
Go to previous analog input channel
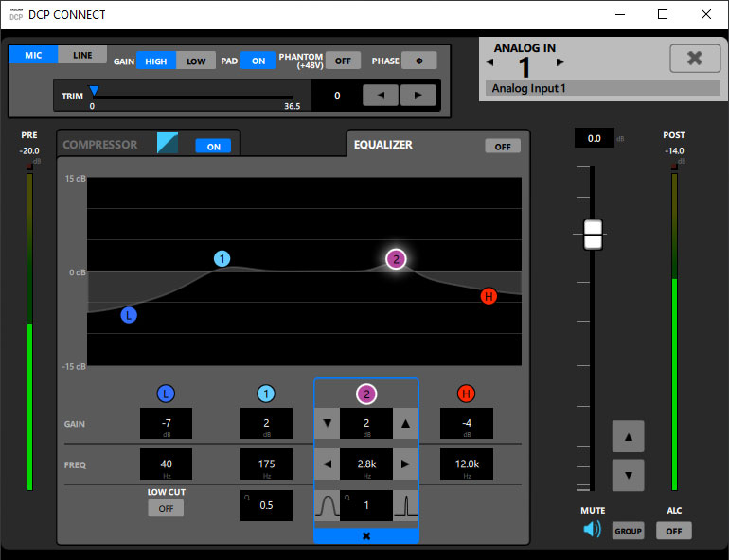[489, 61]
